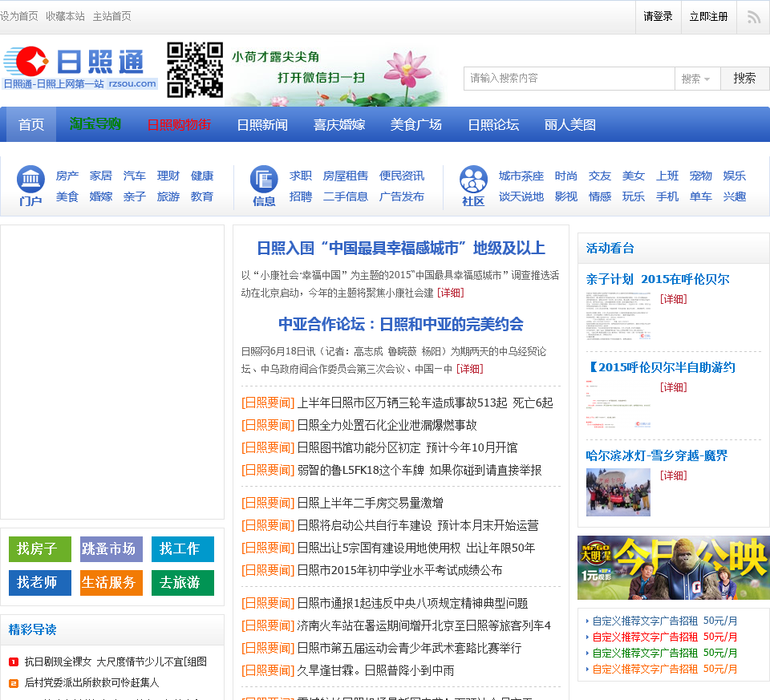Click 详细 next to 哈尔滨冰灯 thumbnail

[673, 475]
